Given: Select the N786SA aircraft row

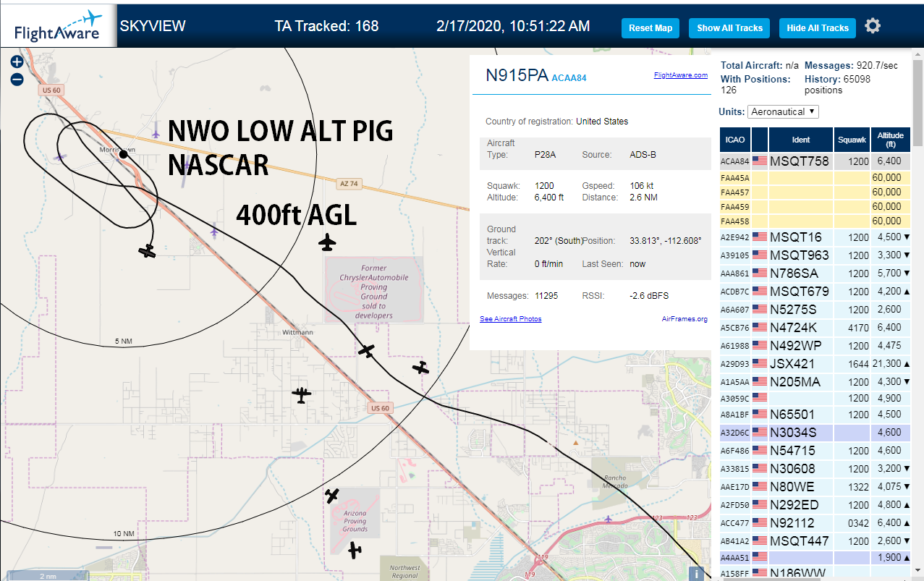Looking at the screenshot, I should coord(815,273).
